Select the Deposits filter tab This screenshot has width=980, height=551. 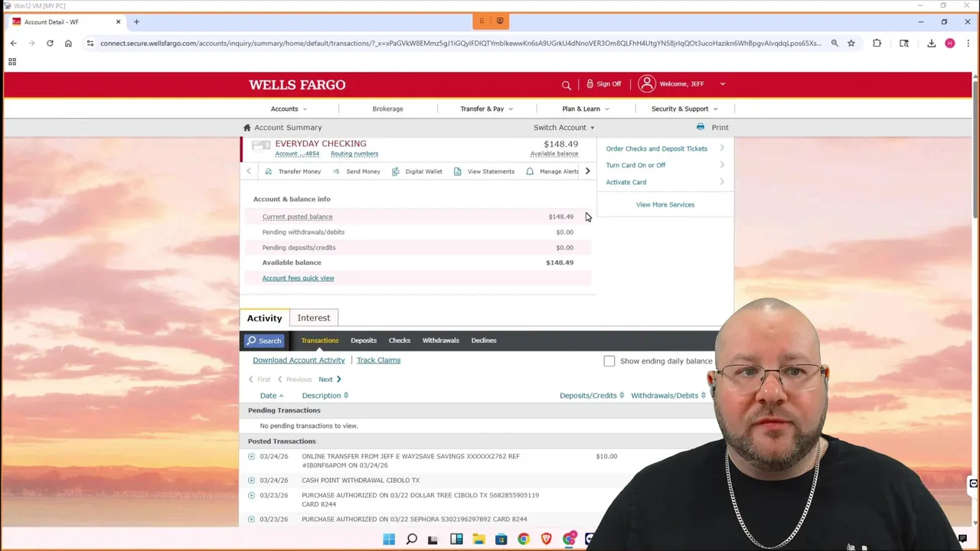pyautogui.click(x=364, y=341)
